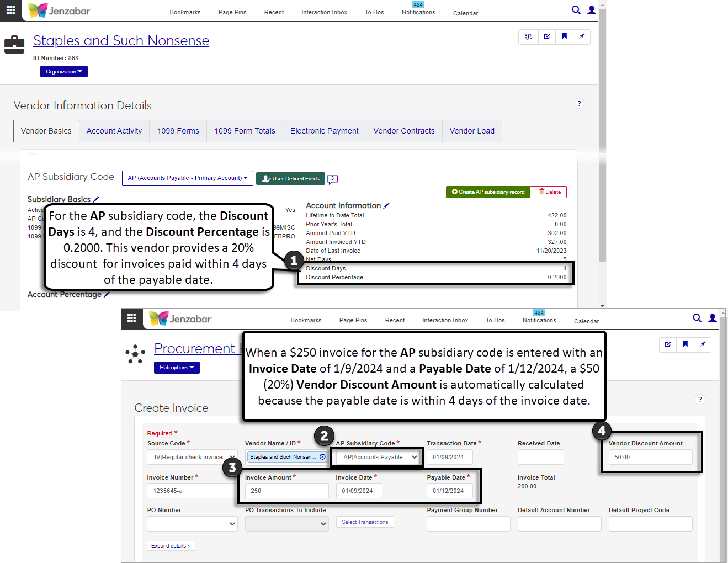Click the Select Transactions button
Viewport: 728px width, 563px height.
[365, 522]
